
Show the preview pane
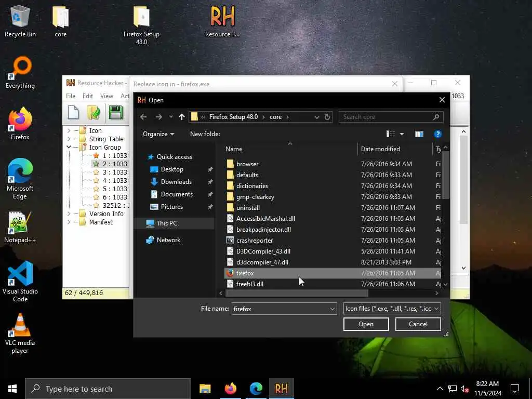(x=419, y=134)
